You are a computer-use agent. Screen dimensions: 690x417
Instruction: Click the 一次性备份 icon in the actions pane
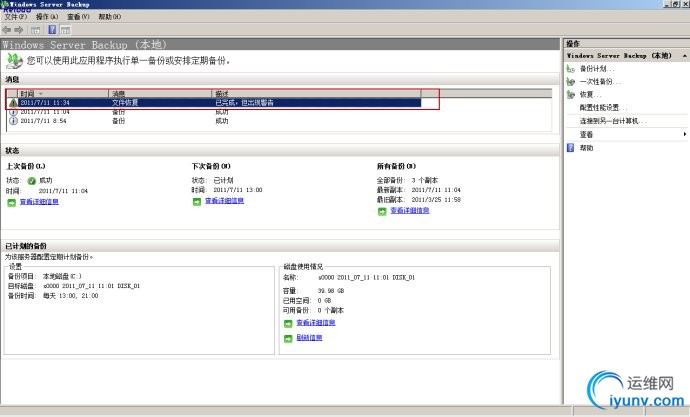coord(571,81)
